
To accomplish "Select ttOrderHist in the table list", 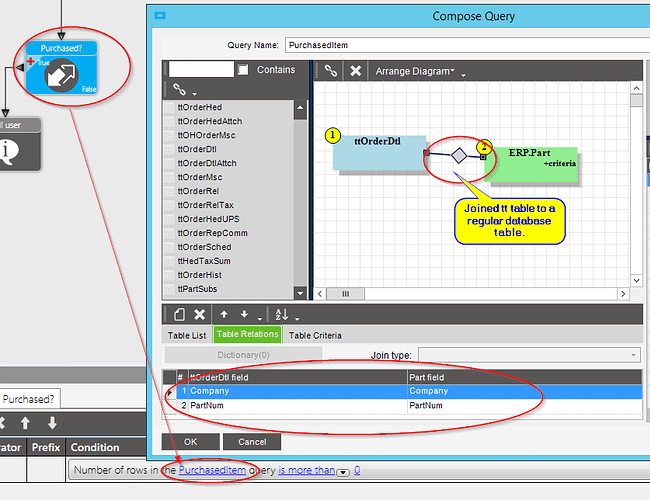I will click(199, 275).
